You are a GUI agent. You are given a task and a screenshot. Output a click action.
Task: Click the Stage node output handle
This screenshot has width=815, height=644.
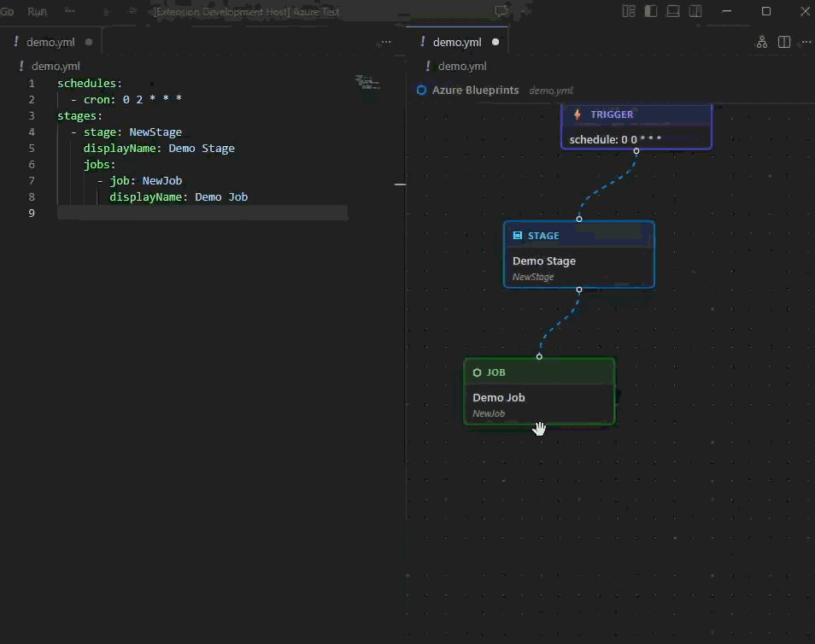pyautogui.click(x=579, y=290)
